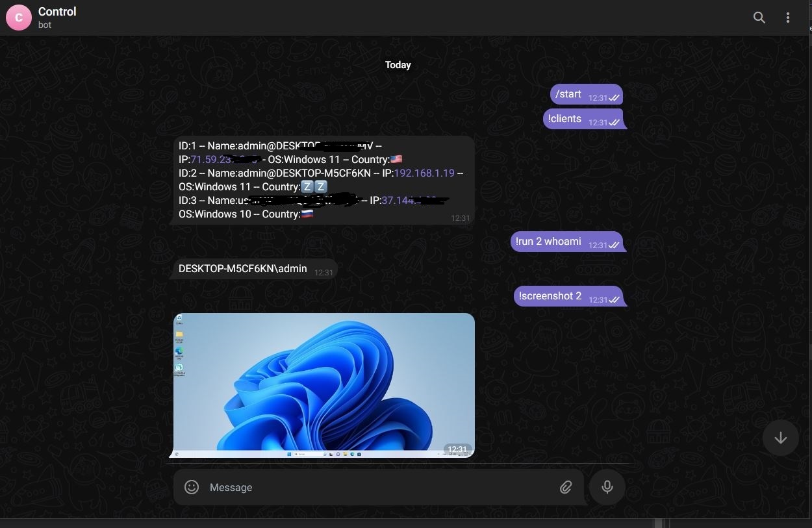The height and width of the screenshot is (528, 812).
Task: Open the IP link starting with 37.144
Action: pyautogui.click(x=415, y=201)
